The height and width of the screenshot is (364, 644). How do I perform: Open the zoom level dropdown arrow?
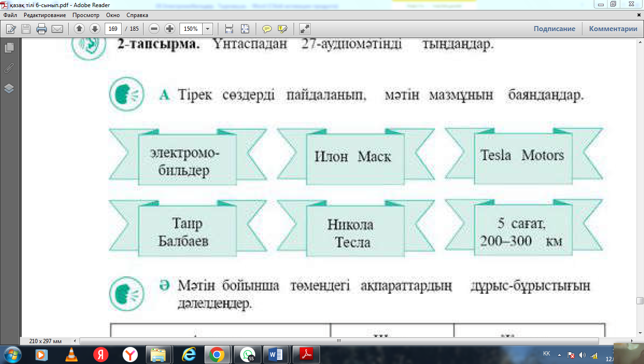(208, 29)
